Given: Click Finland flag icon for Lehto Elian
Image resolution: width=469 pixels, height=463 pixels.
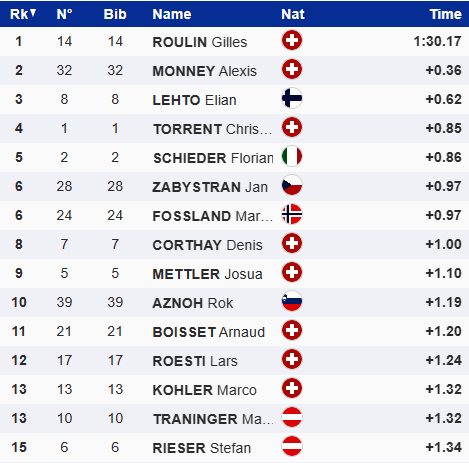Looking at the screenshot, I should [292, 99].
